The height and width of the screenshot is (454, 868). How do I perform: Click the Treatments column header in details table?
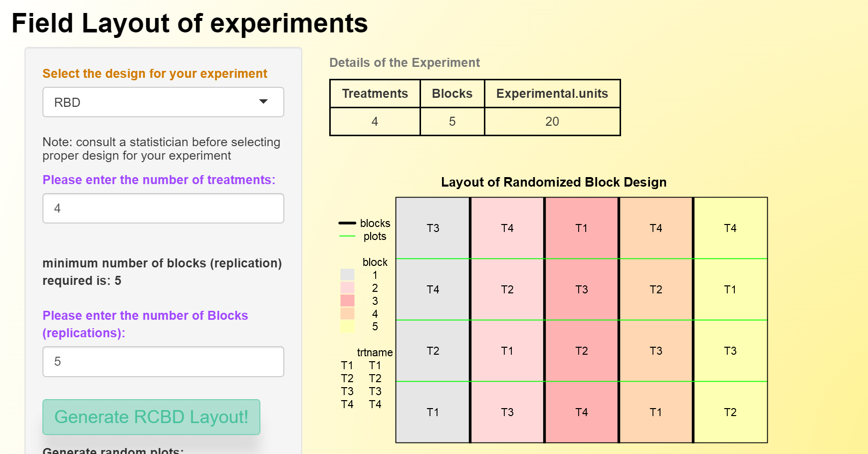[x=375, y=94]
